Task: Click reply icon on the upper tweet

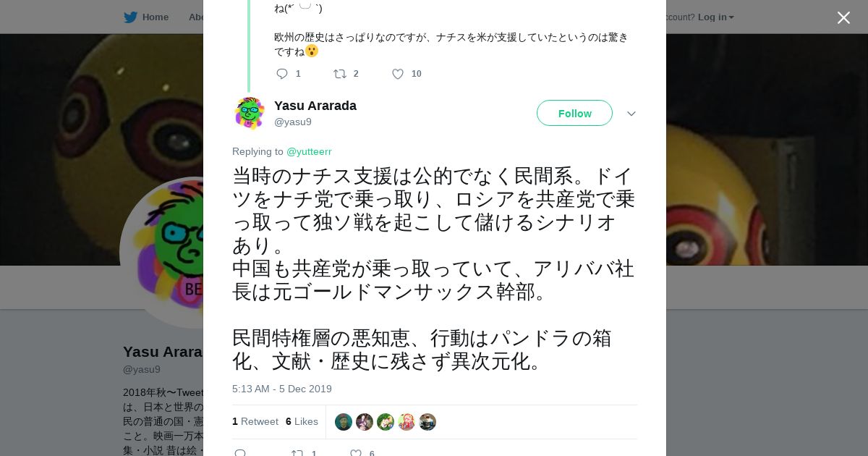Action: (x=282, y=74)
